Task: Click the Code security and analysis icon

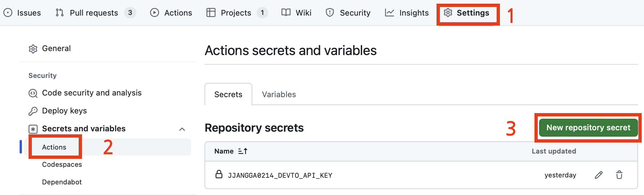Action: [33, 93]
